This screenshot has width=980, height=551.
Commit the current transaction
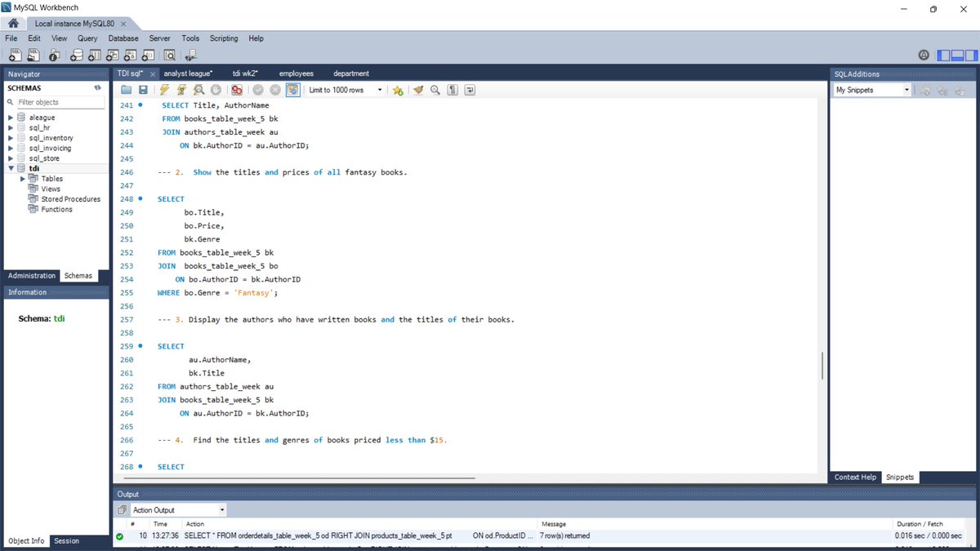coord(258,90)
